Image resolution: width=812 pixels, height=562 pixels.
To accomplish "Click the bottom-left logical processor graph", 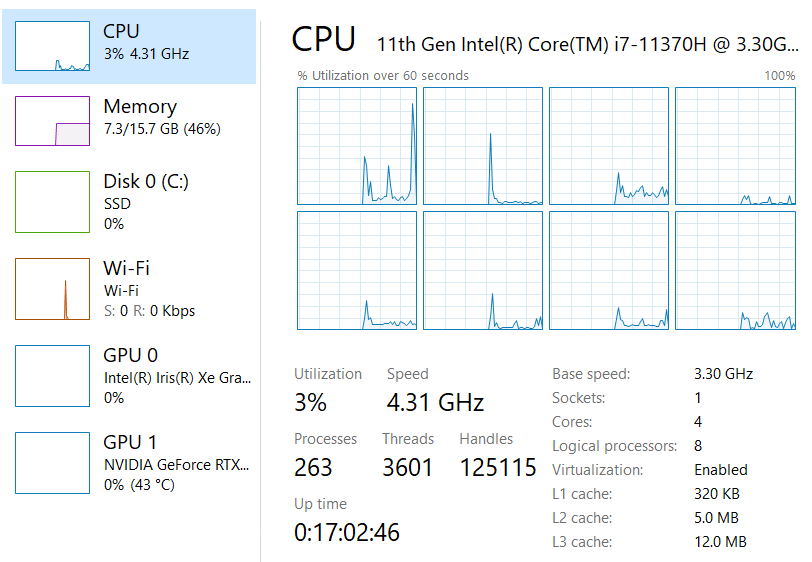I will 357,270.
